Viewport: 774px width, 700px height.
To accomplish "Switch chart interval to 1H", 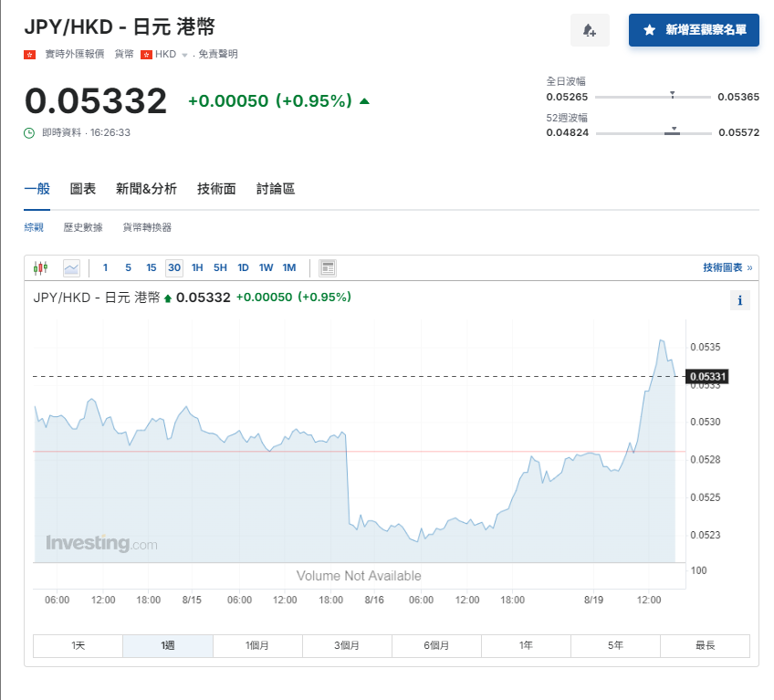I will click(197, 267).
